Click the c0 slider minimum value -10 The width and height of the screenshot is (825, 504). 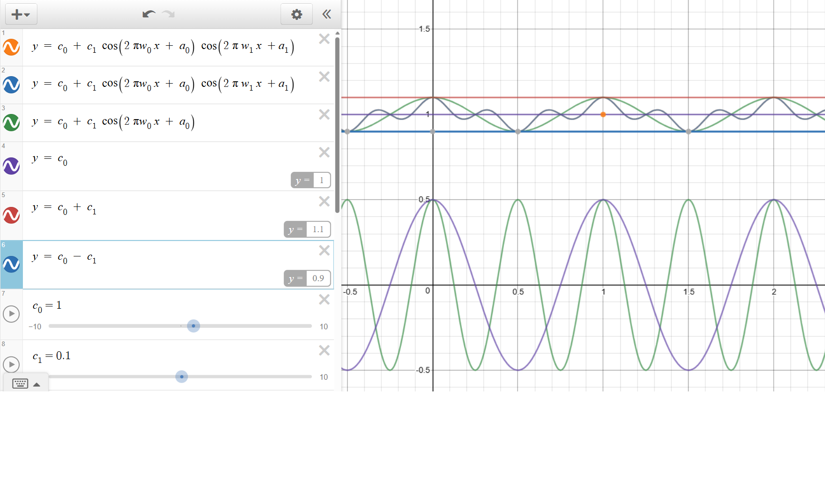(x=35, y=327)
